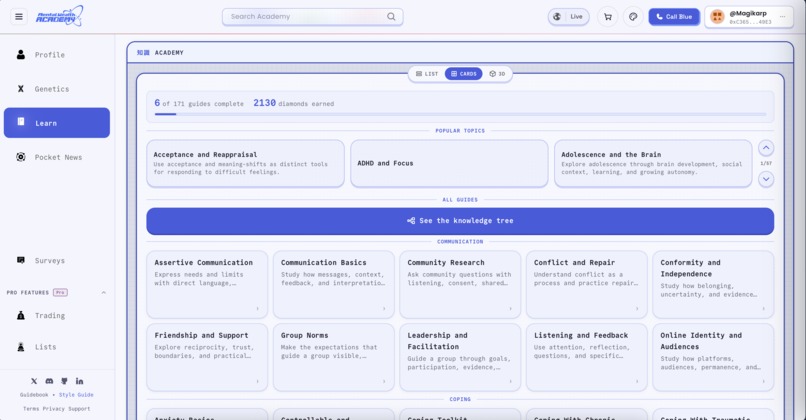The height and width of the screenshot is (420, 806).
Task: Toggle the Live indicator
Action: 569,17
